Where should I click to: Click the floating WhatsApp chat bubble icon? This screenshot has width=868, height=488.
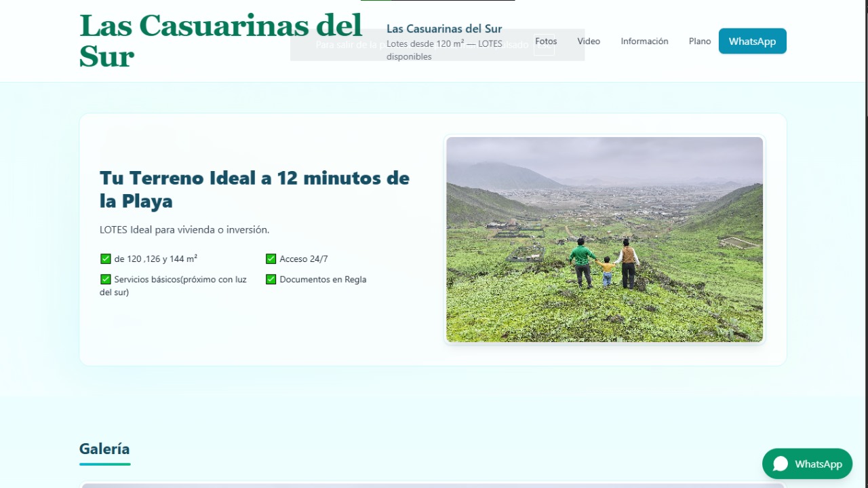pos(781,464)
